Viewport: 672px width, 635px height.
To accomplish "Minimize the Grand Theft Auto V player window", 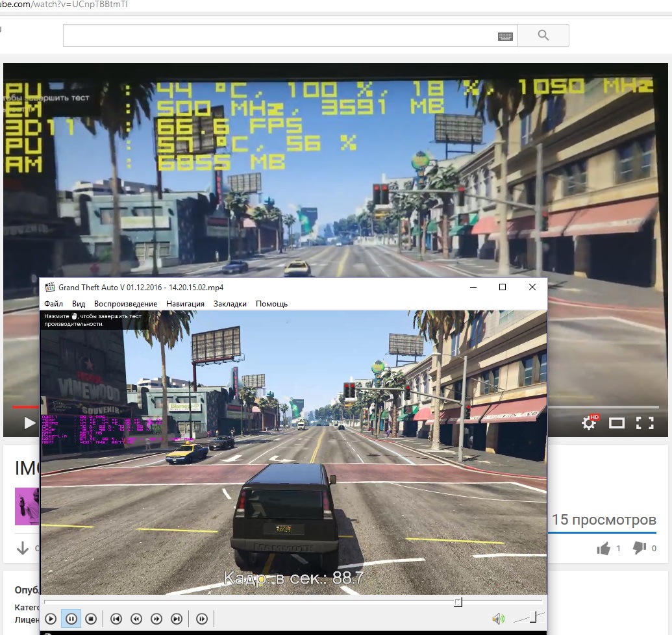I will pos(473,287).
